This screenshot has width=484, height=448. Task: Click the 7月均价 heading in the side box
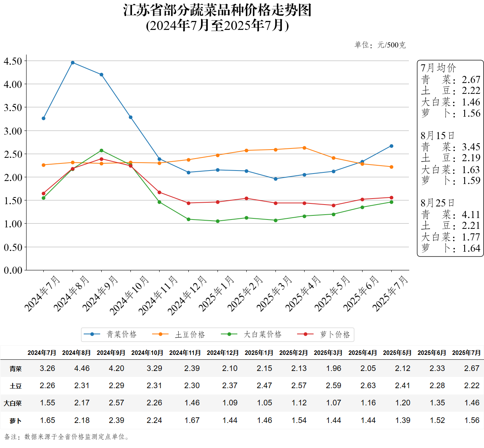[438, 68]
